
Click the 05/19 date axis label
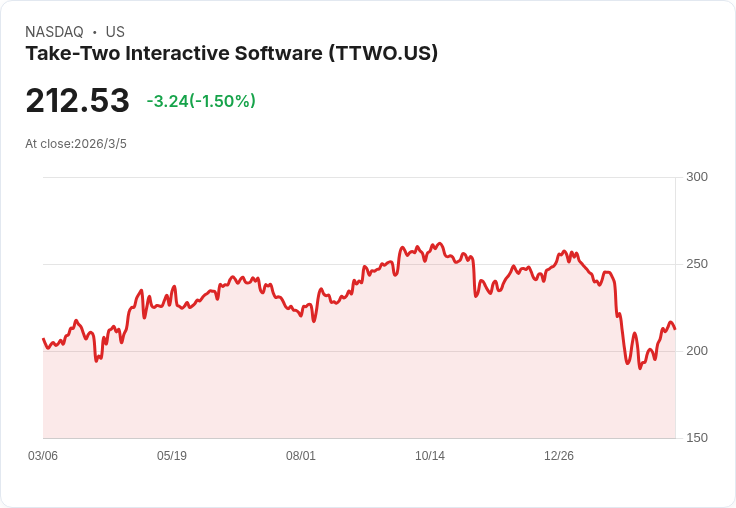[172, 456]
